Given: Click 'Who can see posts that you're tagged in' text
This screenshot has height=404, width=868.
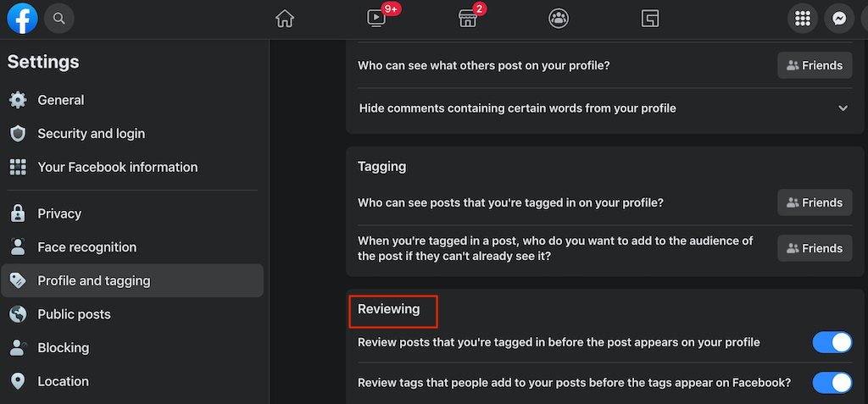Looking at the screenshot, I should 510,202.
